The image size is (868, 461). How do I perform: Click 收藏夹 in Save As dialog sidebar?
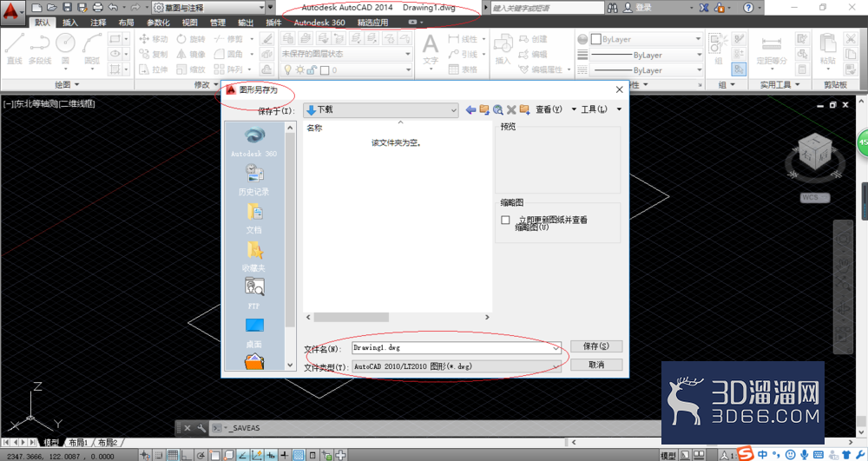point(254,256)
